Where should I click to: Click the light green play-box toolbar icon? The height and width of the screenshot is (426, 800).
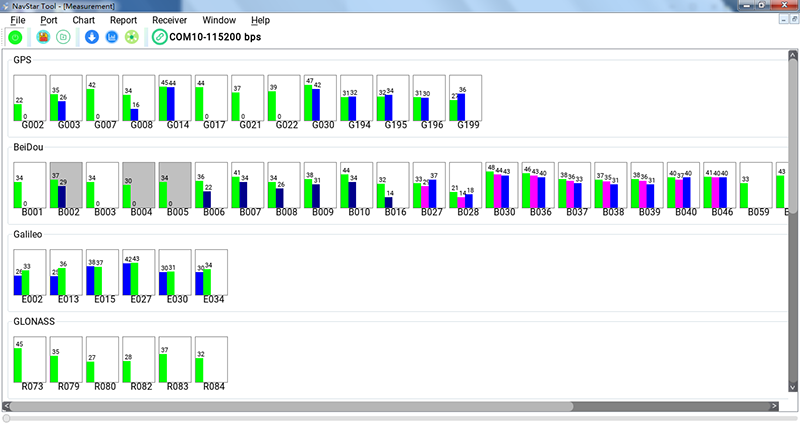click(x=63, y=37)
